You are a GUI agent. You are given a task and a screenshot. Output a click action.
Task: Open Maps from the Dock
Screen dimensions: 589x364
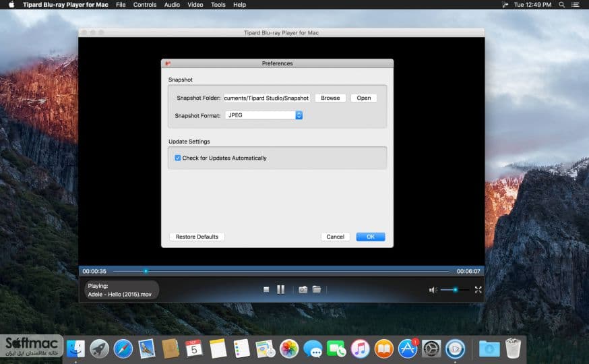266,348
